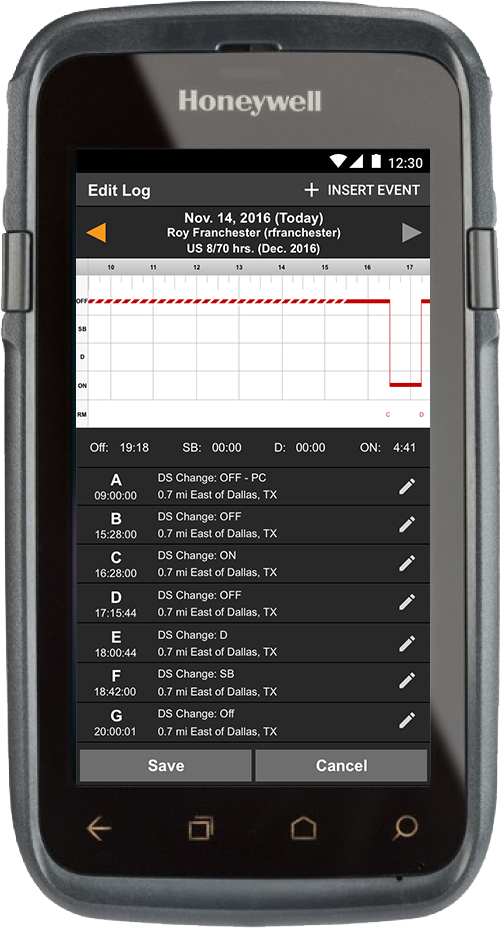500x928 pixels.
Task: Tap pencil icon for event C
Action: click(407, 563)
